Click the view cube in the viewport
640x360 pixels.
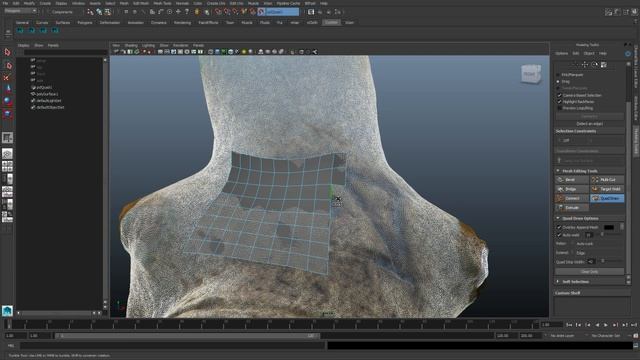(531, 74)
